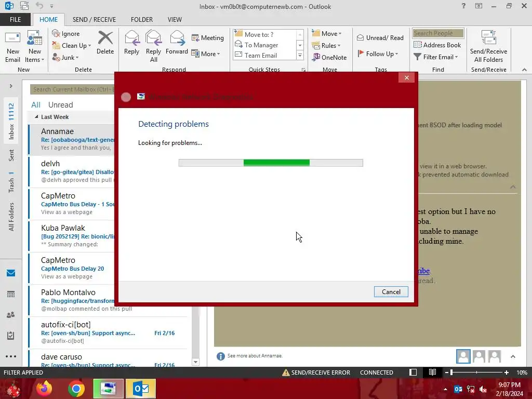The image size is (532, 399).
Task: Open the New Items menu
Action: click(x=35, y=46)
